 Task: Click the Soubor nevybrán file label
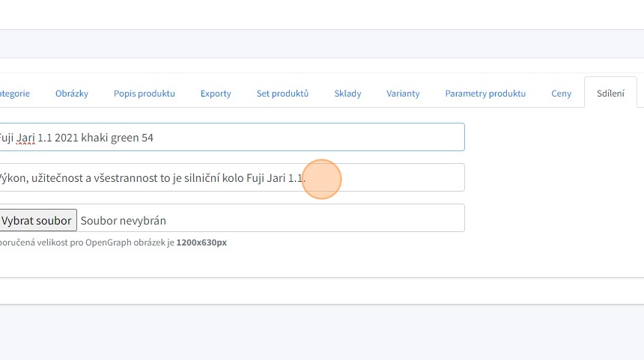point(123,220)
